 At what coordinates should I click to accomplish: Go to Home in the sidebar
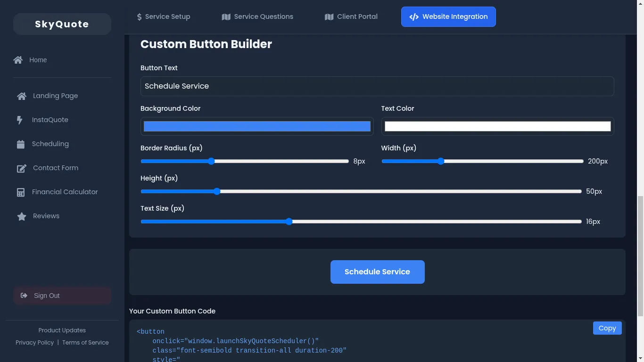click(x=62, y=60)
